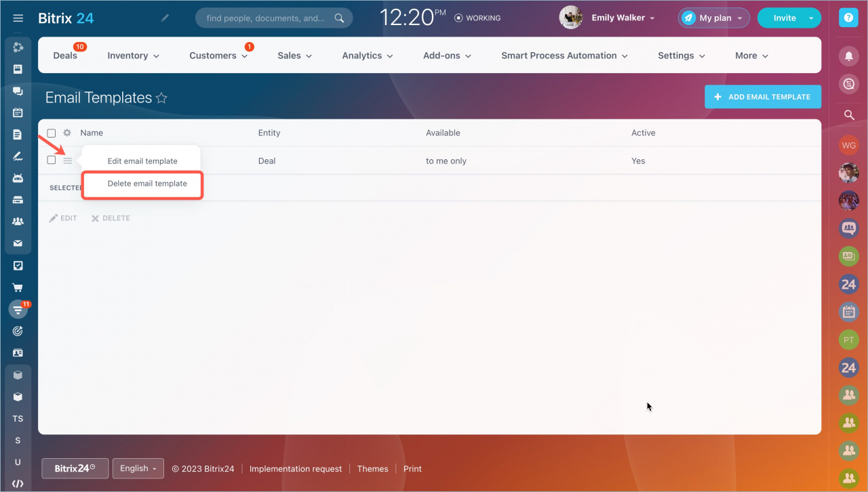
Task: Click the TS item in left sidebar
Action: 18,419
